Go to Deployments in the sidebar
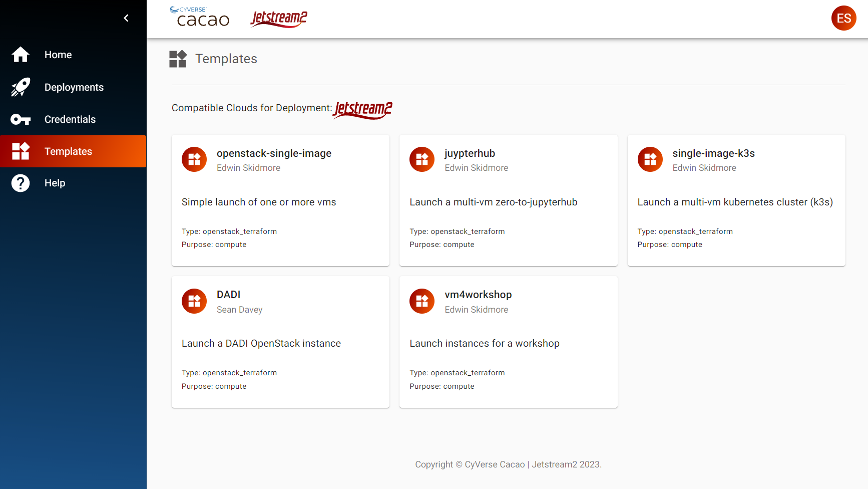 74,87
